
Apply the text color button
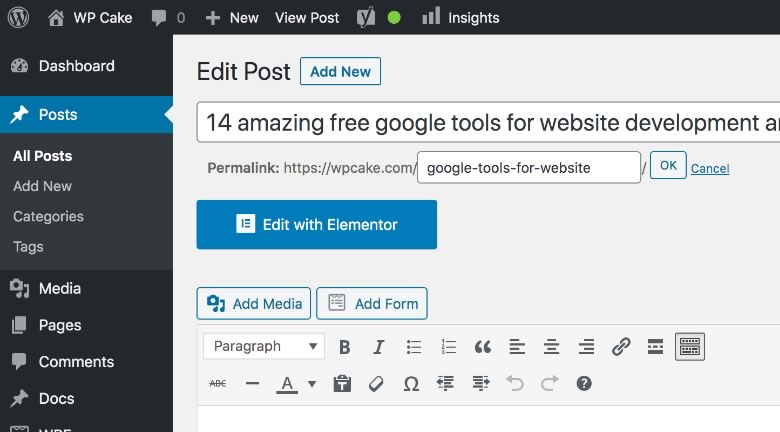point(287,384)
